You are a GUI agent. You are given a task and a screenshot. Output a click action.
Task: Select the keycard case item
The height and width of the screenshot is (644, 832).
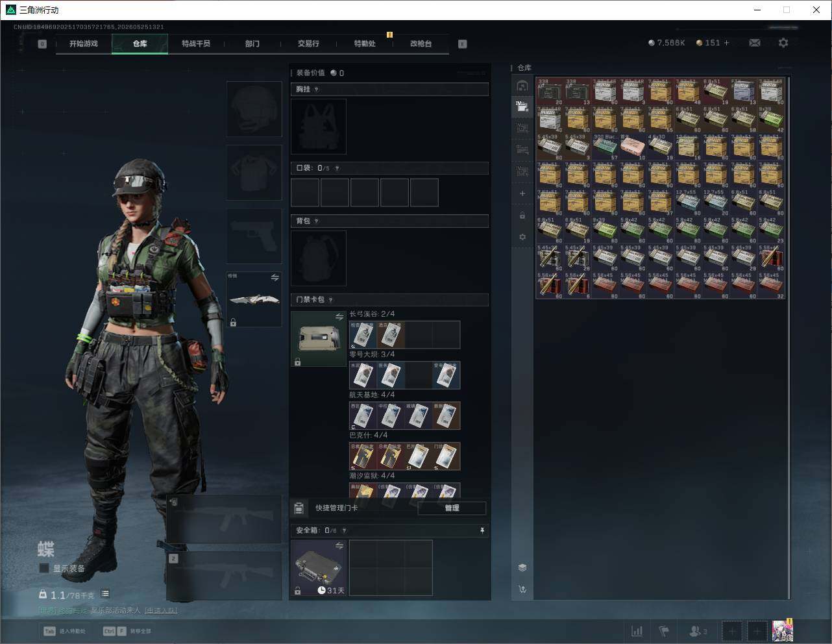(319, 339)
